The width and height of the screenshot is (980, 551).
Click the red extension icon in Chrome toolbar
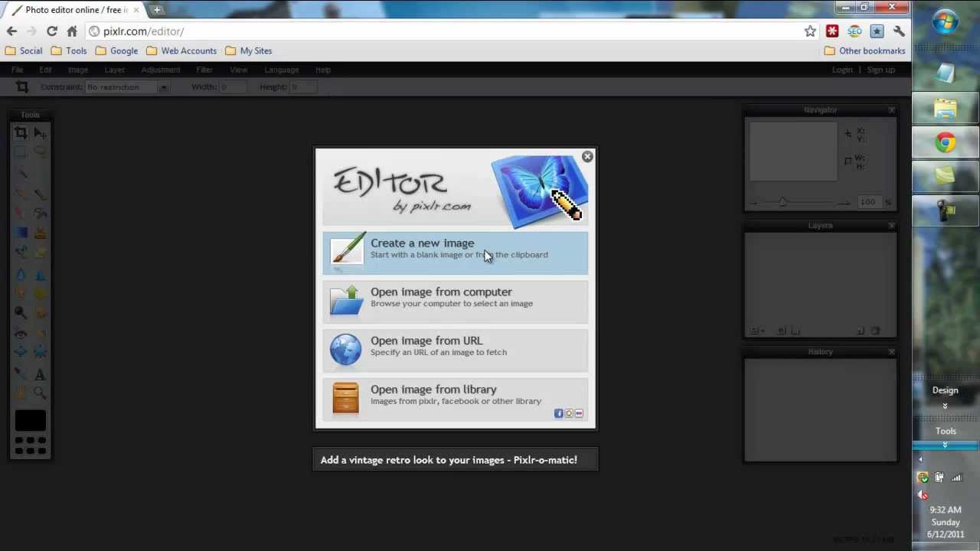[832, 31]
